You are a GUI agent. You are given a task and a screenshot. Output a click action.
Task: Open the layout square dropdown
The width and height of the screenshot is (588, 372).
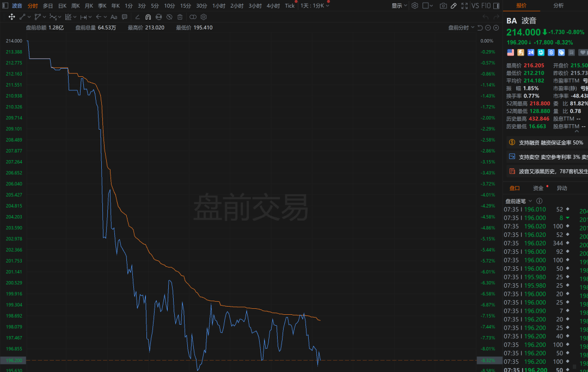[x=427, y=5]
